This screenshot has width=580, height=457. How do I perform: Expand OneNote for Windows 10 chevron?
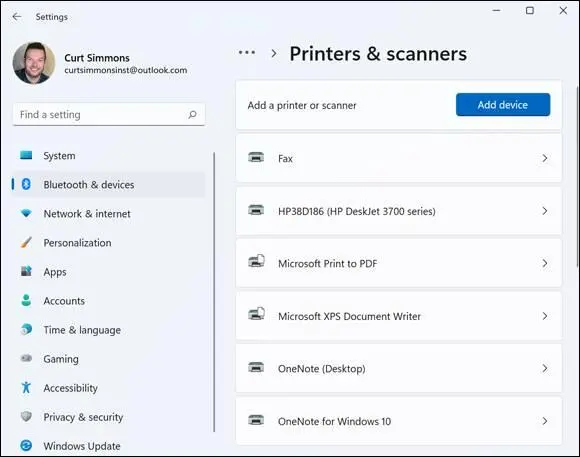coord(544,421)
